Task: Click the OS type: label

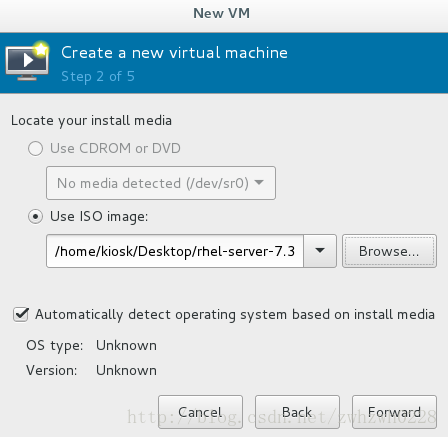Action: pos(55,346)
